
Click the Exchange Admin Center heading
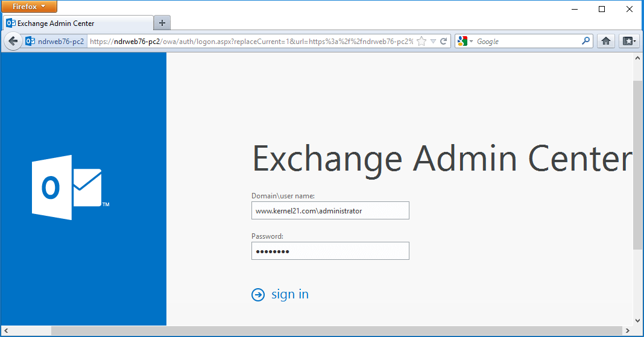(x=442, y=160)
